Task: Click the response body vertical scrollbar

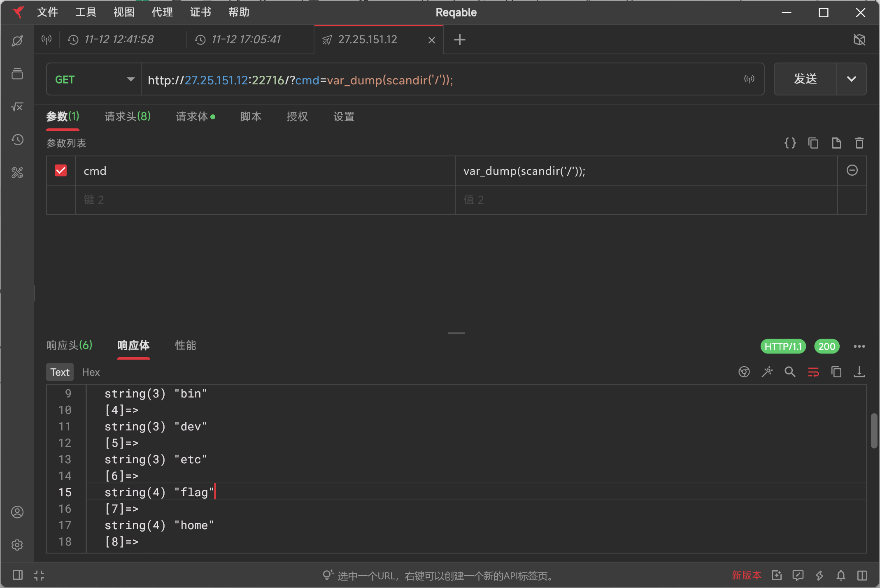Action: pos(874,431)
